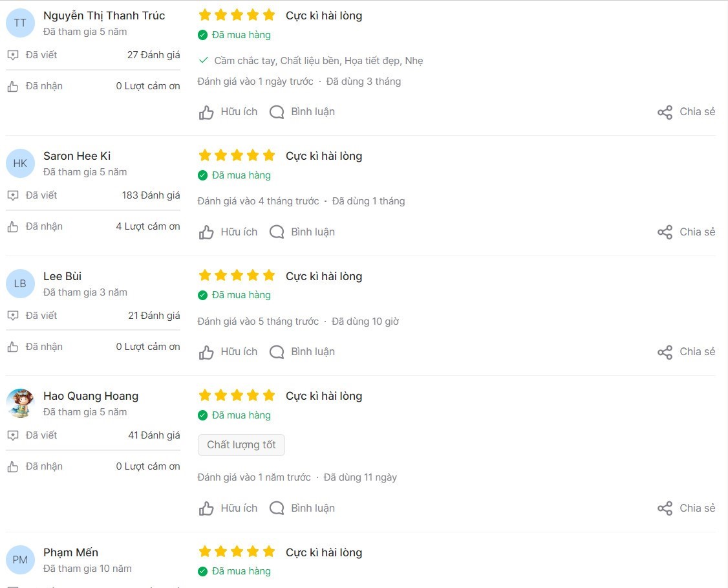Click Lee Bùi's 21 Đánh giá count
728x588 pixels.
[154, 316]
